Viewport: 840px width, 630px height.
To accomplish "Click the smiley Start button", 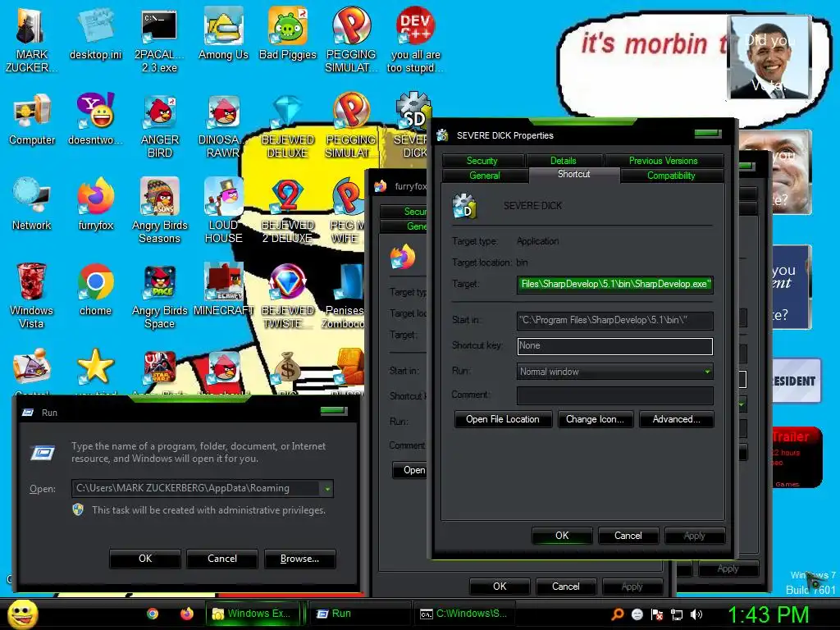I will point(23,614).
